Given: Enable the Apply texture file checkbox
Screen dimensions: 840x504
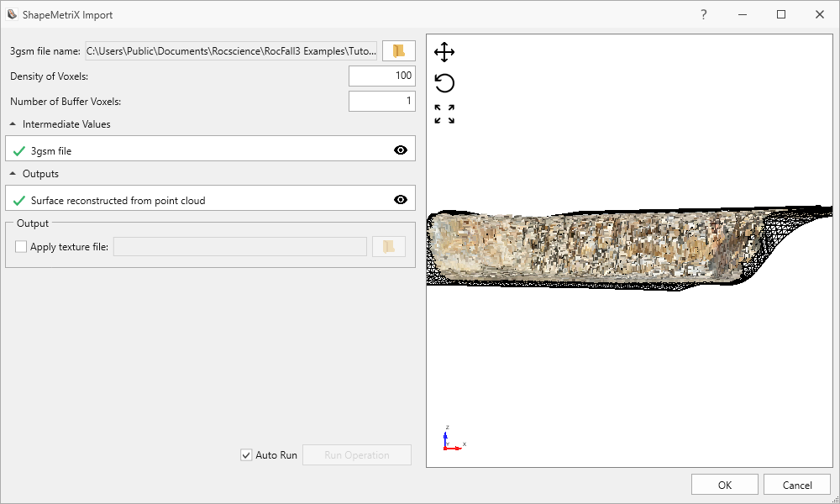Looking at the screenshot, I should [21, 246].
